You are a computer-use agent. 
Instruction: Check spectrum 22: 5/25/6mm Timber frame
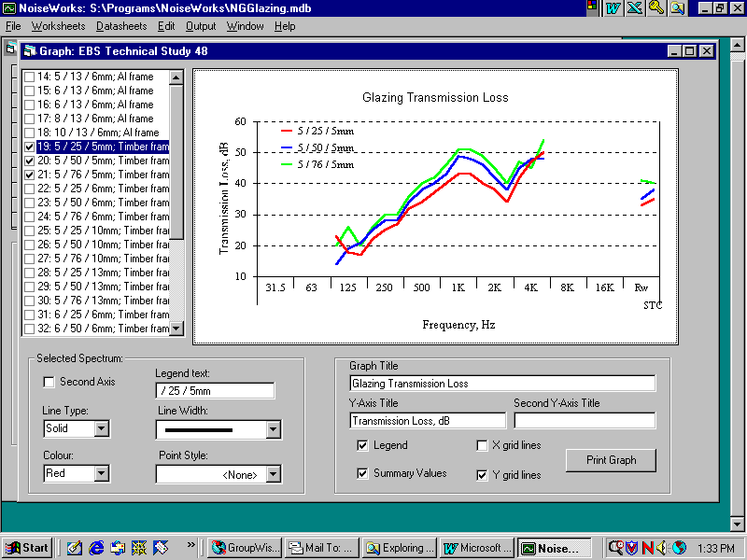click(30, 189)
